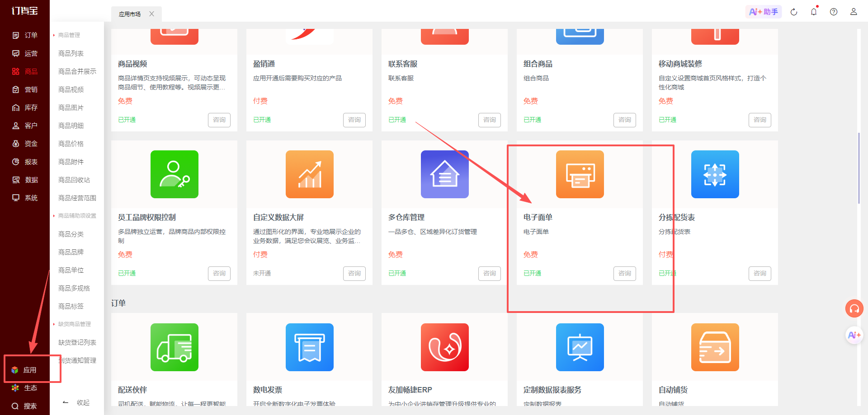Click 咨询 on the 电子面单 card
This screenshot has height=415, width=868.
point(625,273)
